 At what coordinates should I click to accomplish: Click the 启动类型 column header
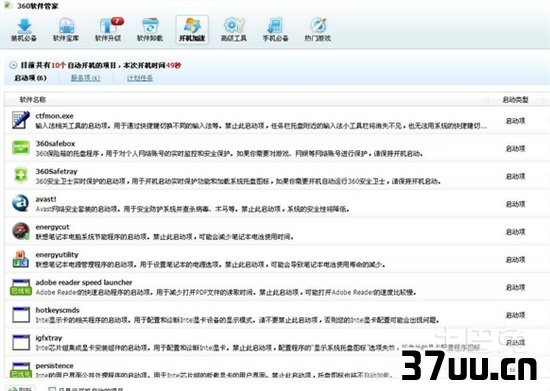tap(515, 100)
